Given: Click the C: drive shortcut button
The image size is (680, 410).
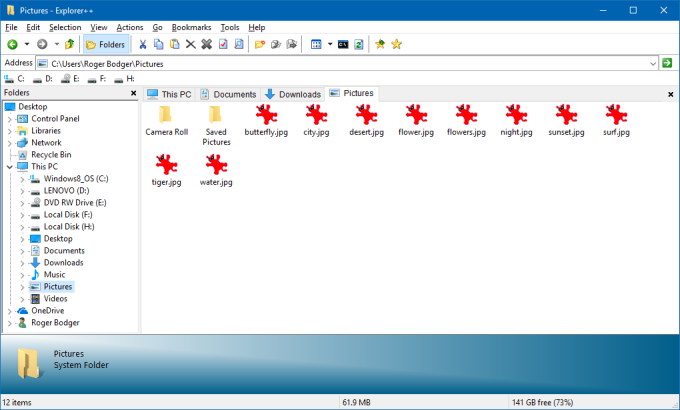Looking at the screenshot, I should 14,79.
